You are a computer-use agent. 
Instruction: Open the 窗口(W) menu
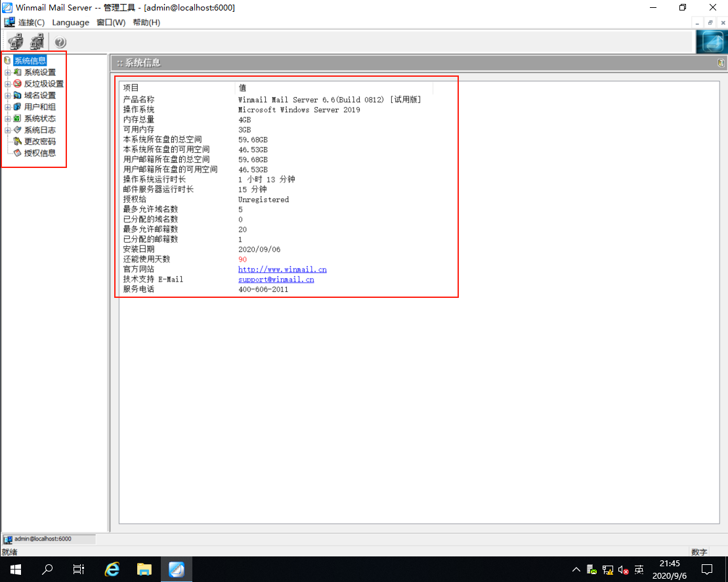(111, 22)
